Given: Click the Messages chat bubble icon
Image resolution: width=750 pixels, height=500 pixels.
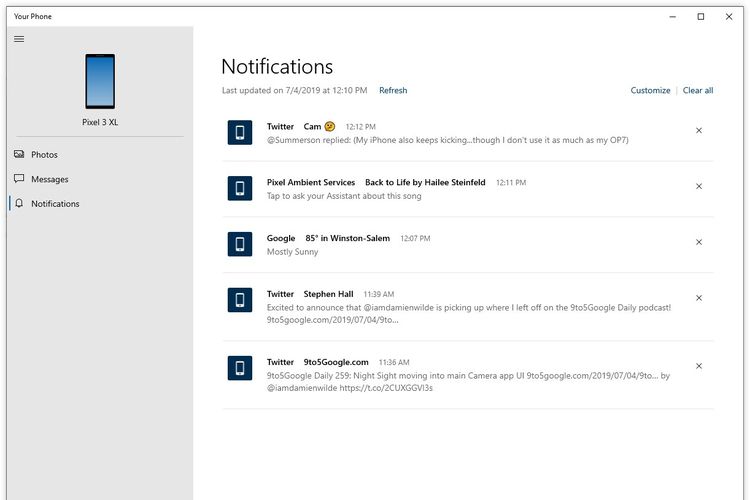Looking at the screenshot, I should pos(19,178).
